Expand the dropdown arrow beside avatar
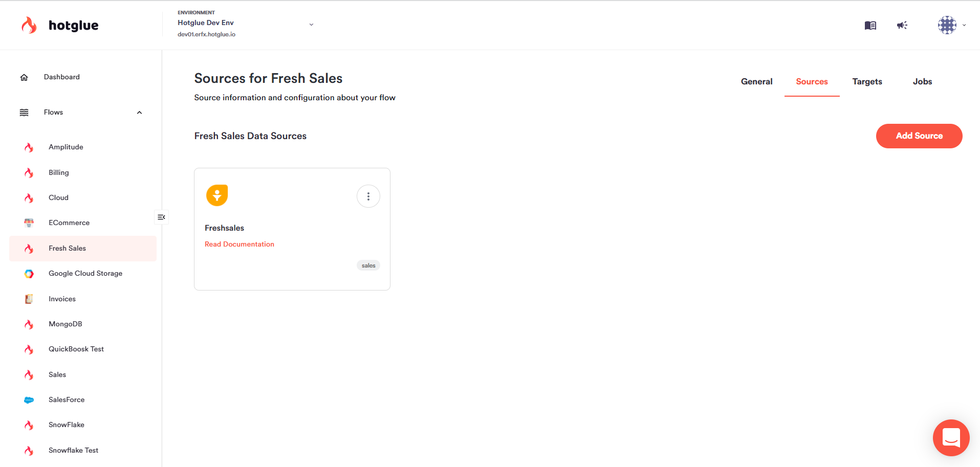 (x=964, y=25)
